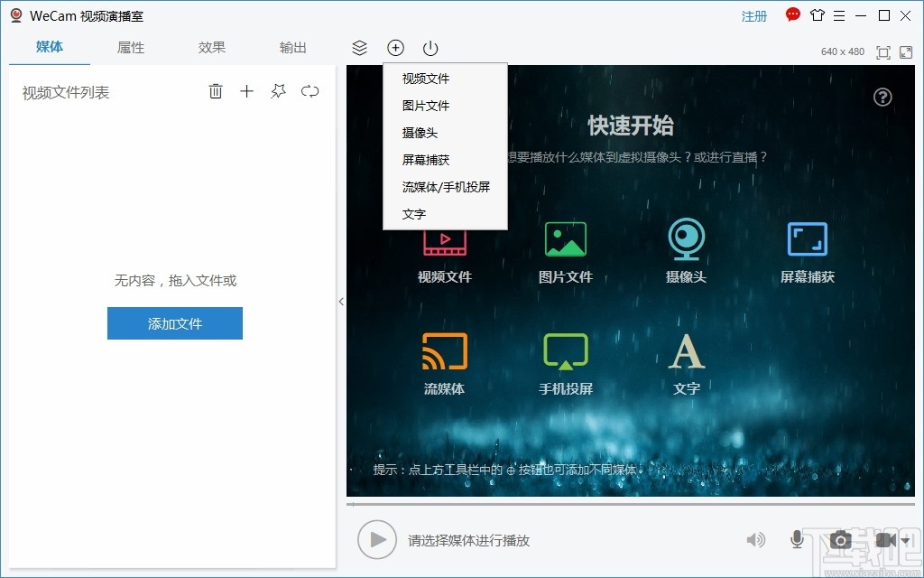Click the blue 添加文件 button
Viewport: 924px width, 578px height.
[175, 323]
